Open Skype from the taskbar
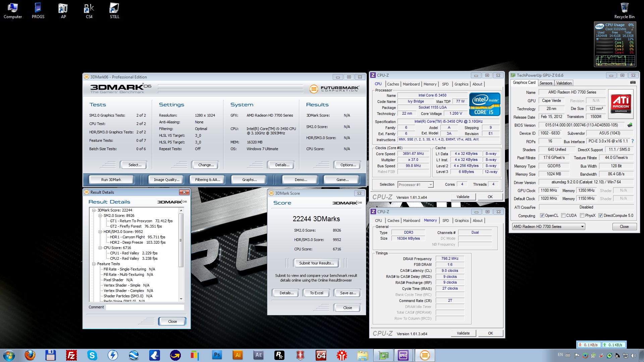Viewport: 644px width, 362px height. pos(92,355)
